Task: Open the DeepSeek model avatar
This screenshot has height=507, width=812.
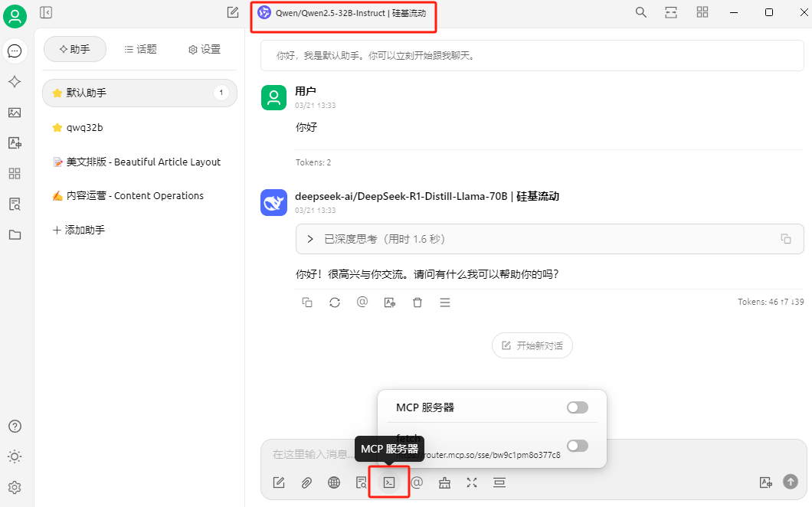Action: pyautogui.click(x=274, y=202)
